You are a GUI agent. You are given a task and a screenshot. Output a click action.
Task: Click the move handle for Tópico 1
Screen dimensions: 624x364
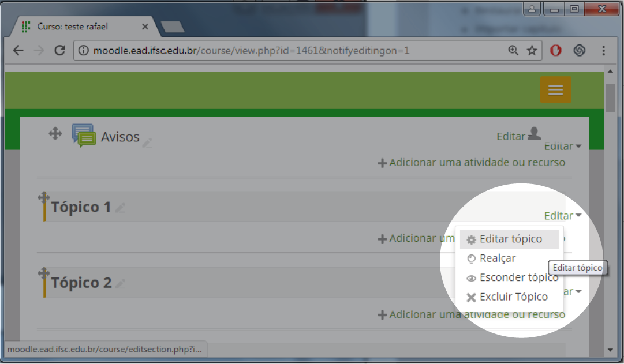[x=43, y=198]
